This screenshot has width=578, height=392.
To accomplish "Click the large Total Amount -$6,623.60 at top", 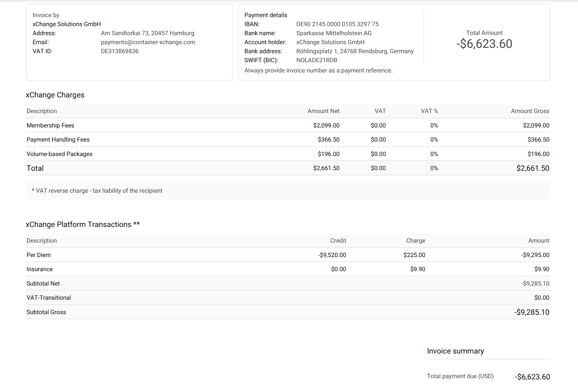I will [x=484, y=44].
